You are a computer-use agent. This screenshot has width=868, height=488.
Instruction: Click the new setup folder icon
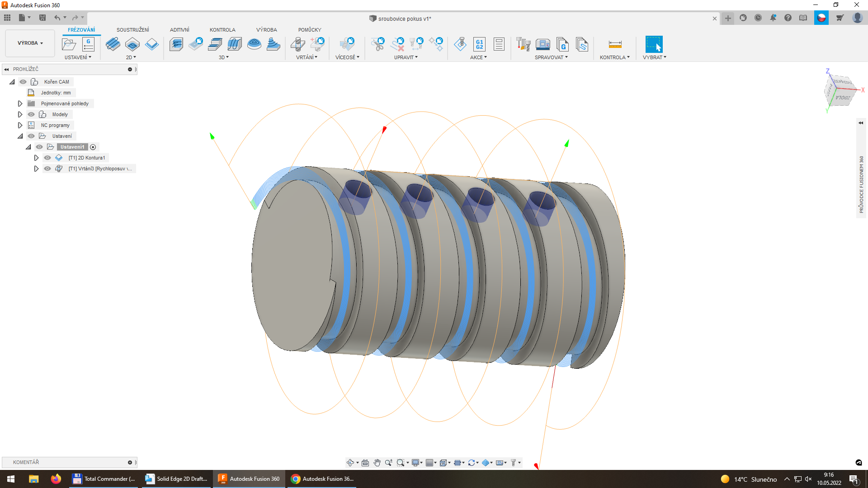point(69,44)
